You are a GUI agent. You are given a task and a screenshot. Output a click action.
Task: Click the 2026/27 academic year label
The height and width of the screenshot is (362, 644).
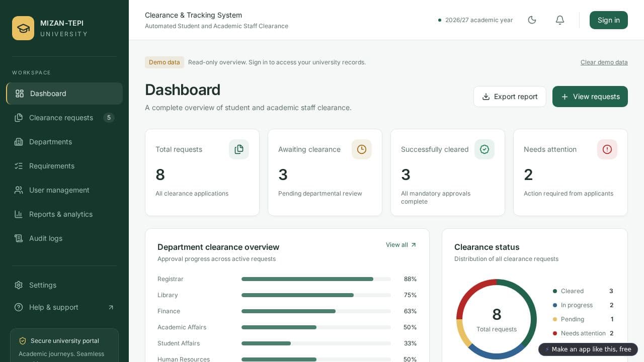(x=479, y=20)
